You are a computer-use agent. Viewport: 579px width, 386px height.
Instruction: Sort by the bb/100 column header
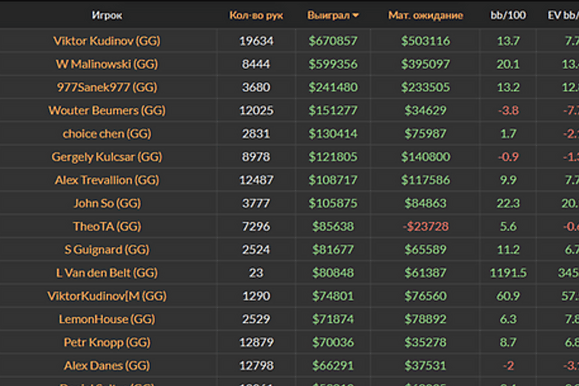[508, 16]
